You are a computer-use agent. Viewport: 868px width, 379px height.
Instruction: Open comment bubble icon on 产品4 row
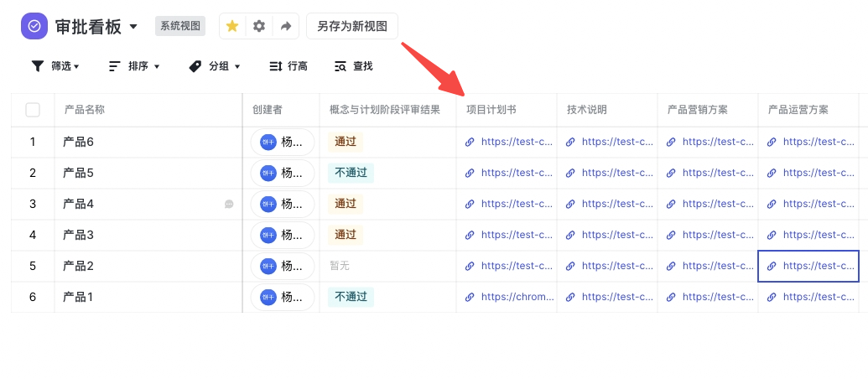[x=229, y=204]
